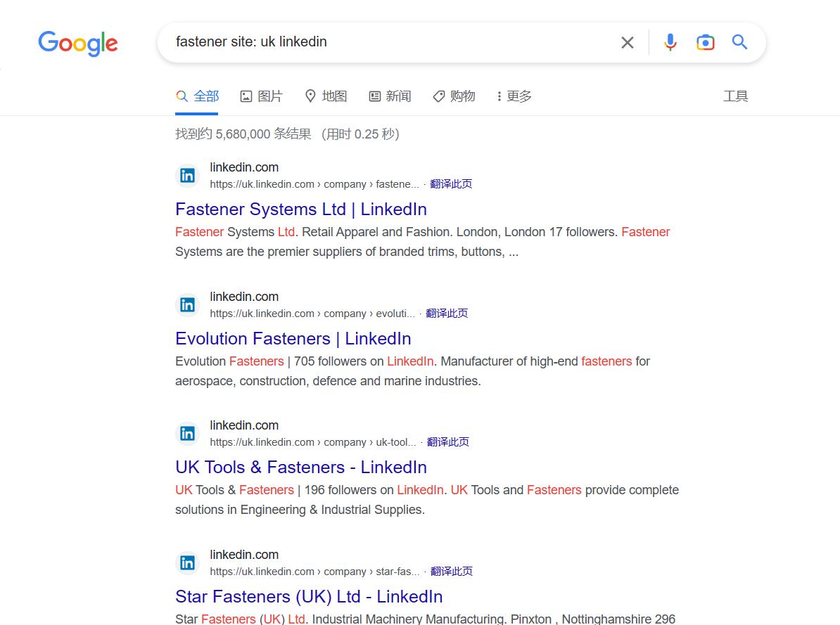Click 翻译此页 for UK Tools result
This screenshot has height=625, width=840.
coord(448,442)
